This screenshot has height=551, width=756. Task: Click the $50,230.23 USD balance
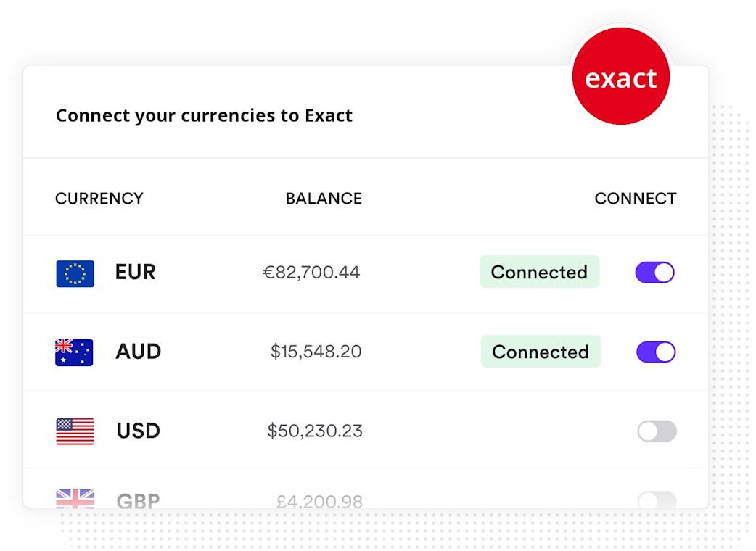(315, 431)
